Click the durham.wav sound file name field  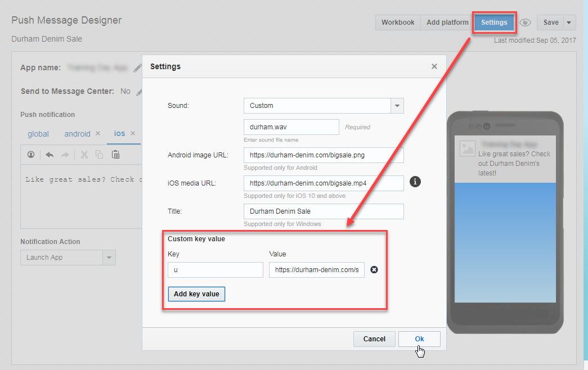click(x=291, y=127)
